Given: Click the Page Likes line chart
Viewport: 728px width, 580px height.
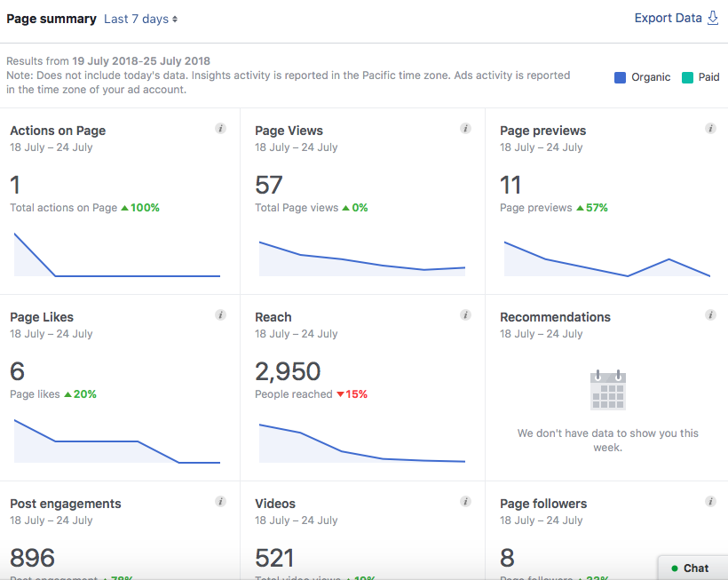Looking at the screenshot, I should (117, 441).
